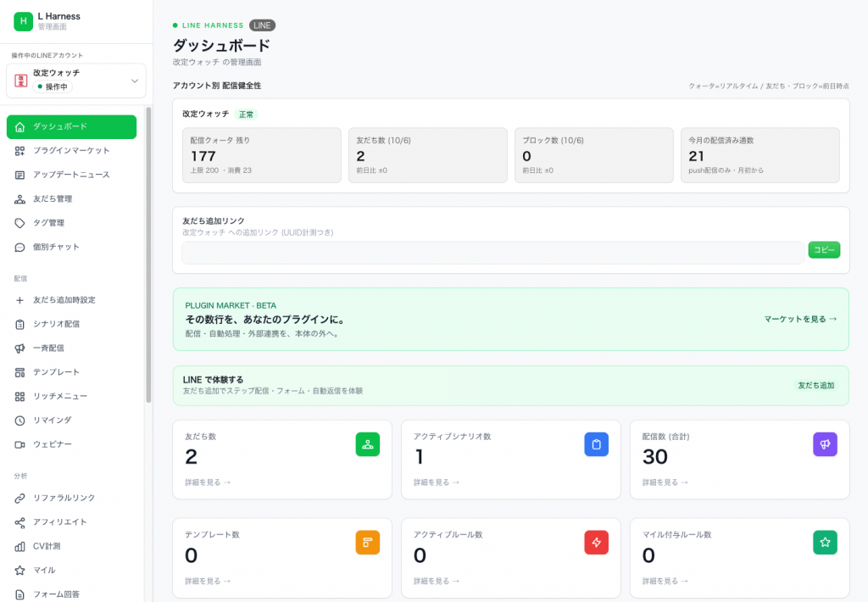
Task: Click the リファラルリンク chain icon
Action: click(20, 498)
